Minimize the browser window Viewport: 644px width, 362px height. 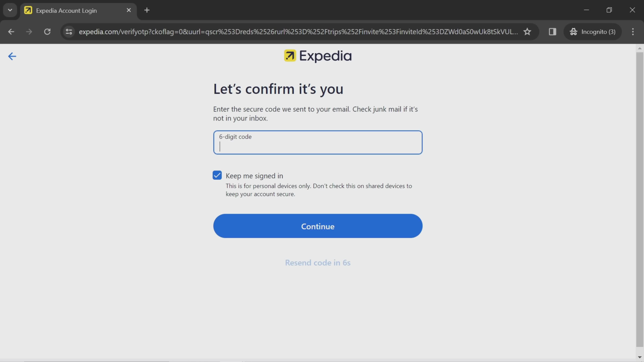coord(586,10)
